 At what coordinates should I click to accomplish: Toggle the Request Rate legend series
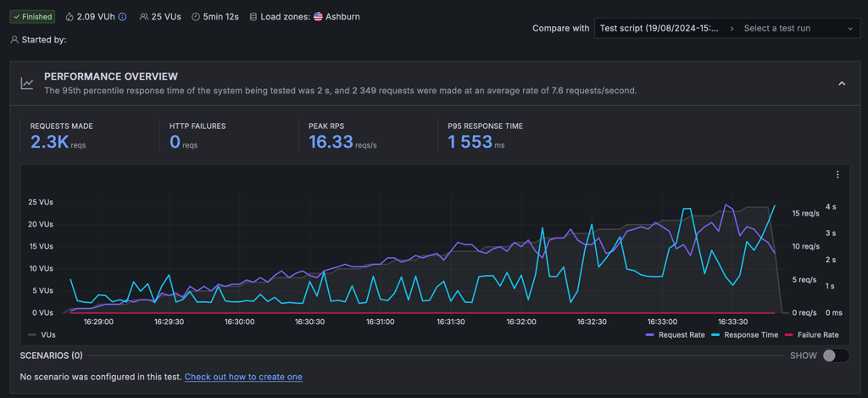(676, 335)
